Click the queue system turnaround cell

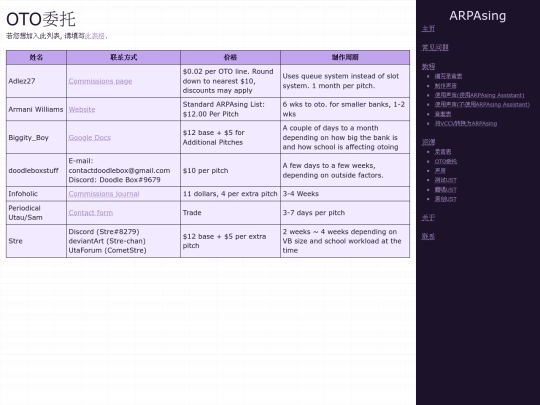pyautogui.click(x=345, y=81)
